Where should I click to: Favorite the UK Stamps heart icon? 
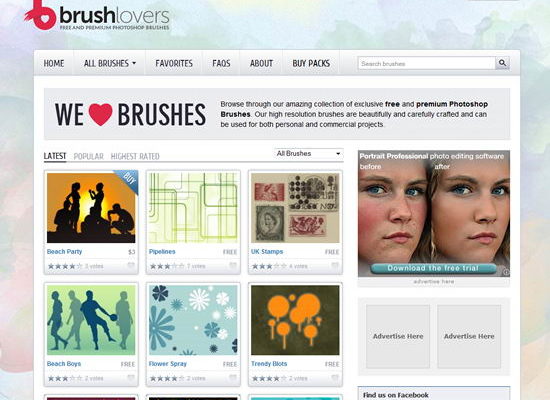click(335, 266)
